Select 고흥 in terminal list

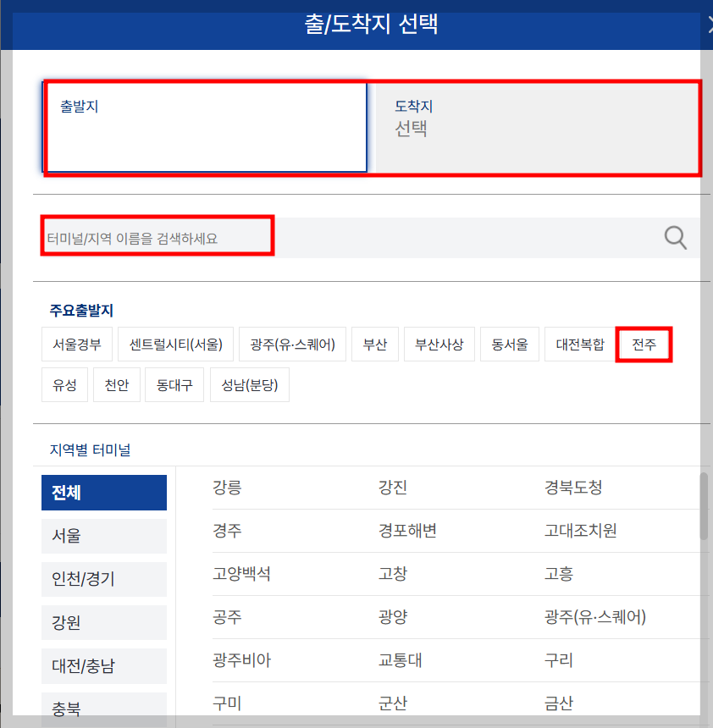click(559, 574)
